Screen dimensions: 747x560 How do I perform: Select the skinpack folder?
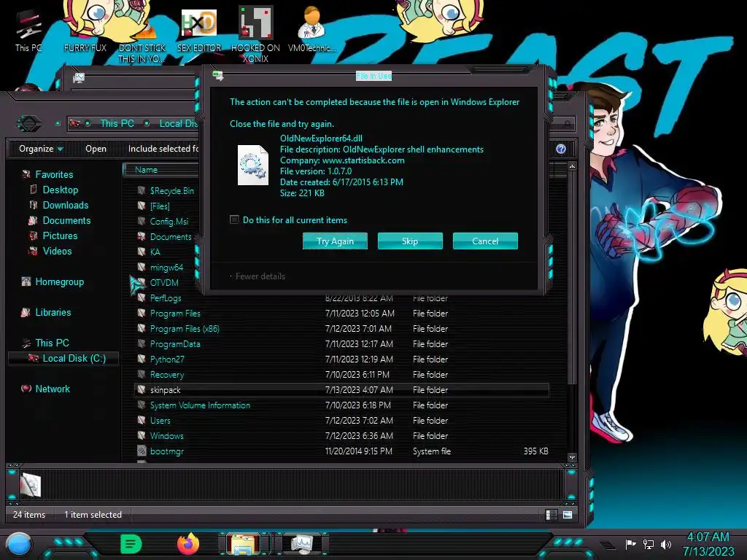342,389
